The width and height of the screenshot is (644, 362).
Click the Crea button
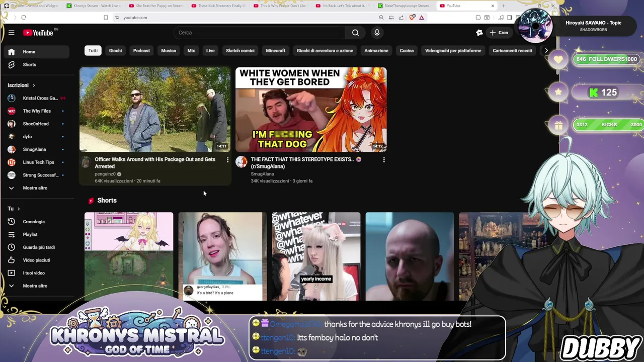click(x=499, y=33)
